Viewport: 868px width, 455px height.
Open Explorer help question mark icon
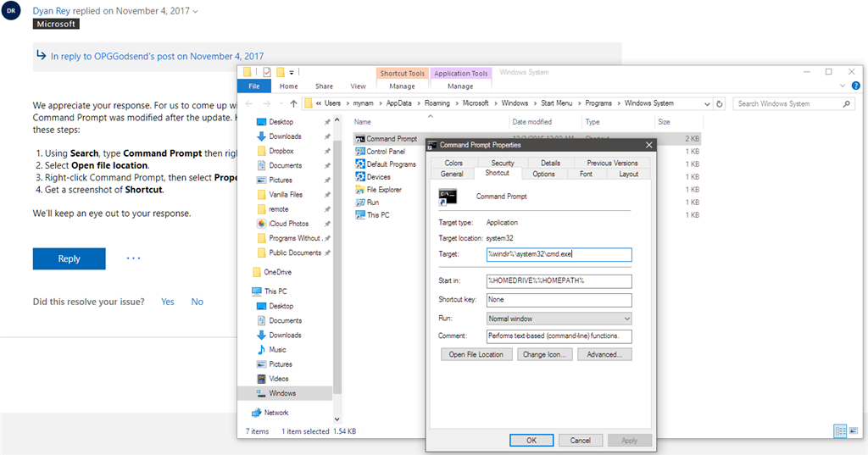pos(856,86)
